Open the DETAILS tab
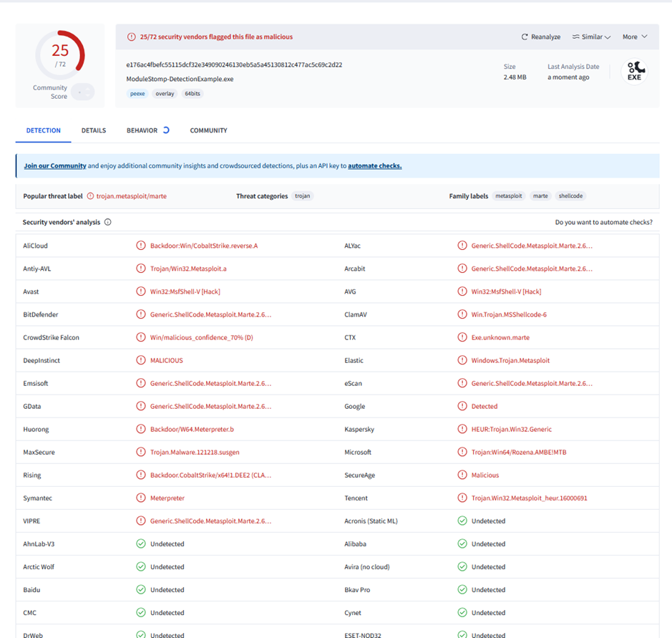 pyautogui.click(x=94, y=130)
